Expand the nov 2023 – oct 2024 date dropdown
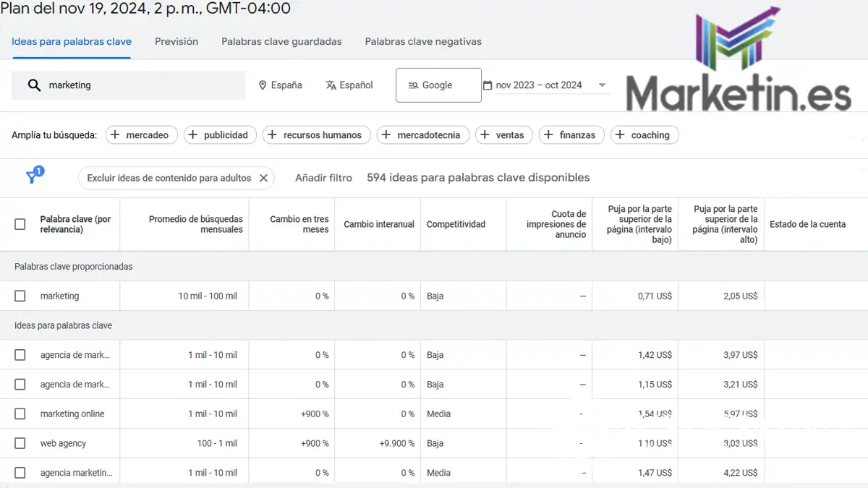This screenshot has width=868, height=488. pyautogui.click(x=602, y=85)
